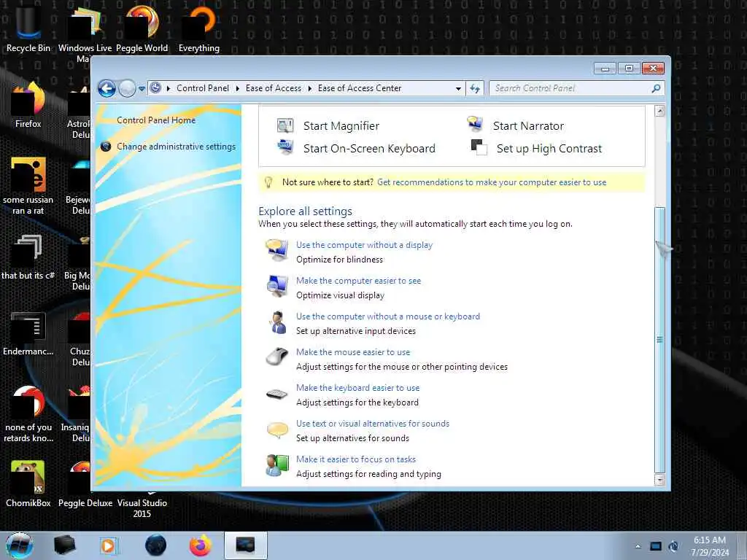Open Firefox from the taskbar
The width and height of the screenshot is (747, 560).
(201, 545)
